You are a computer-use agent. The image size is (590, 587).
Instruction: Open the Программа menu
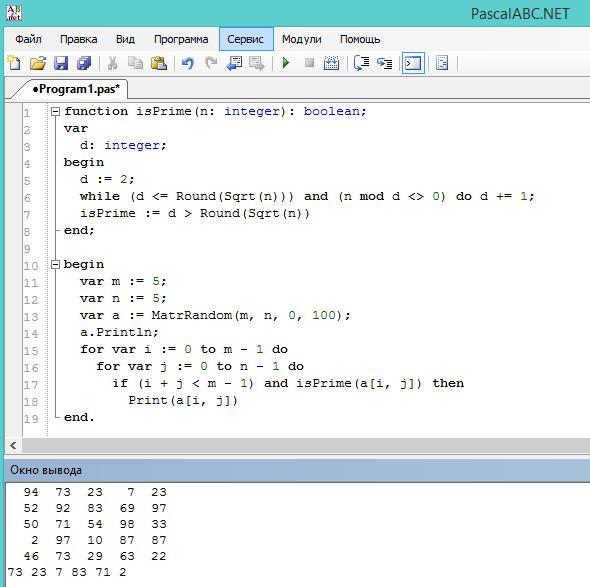(181, 39)
